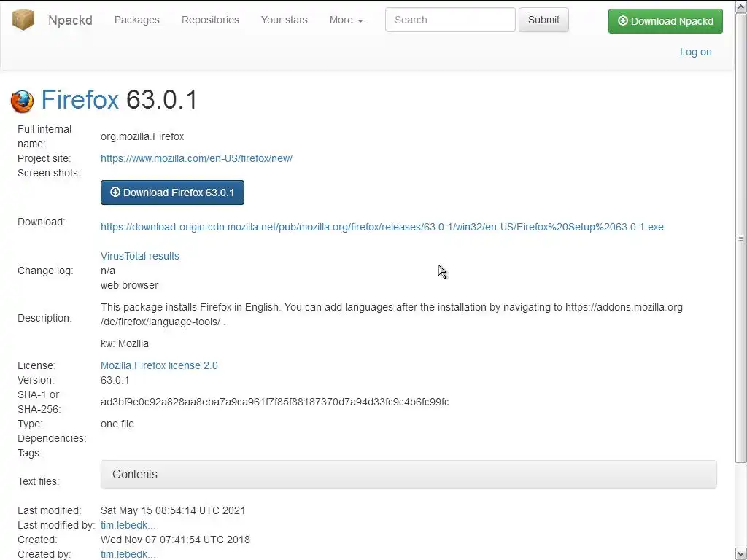Viewport: 747px width, 560px height.
Task: Open VirusTotal results link
Action: click(x=139, y=256)
